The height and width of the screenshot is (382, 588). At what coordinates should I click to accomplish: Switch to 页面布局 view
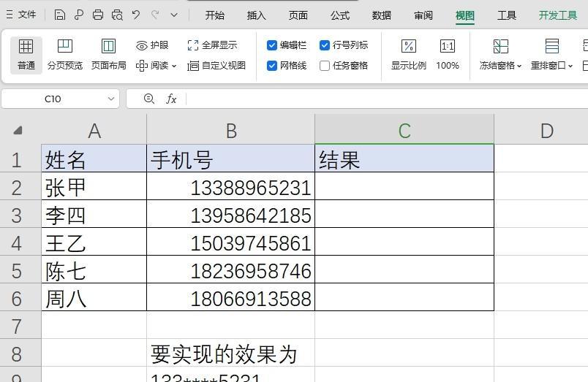[109, 55]
